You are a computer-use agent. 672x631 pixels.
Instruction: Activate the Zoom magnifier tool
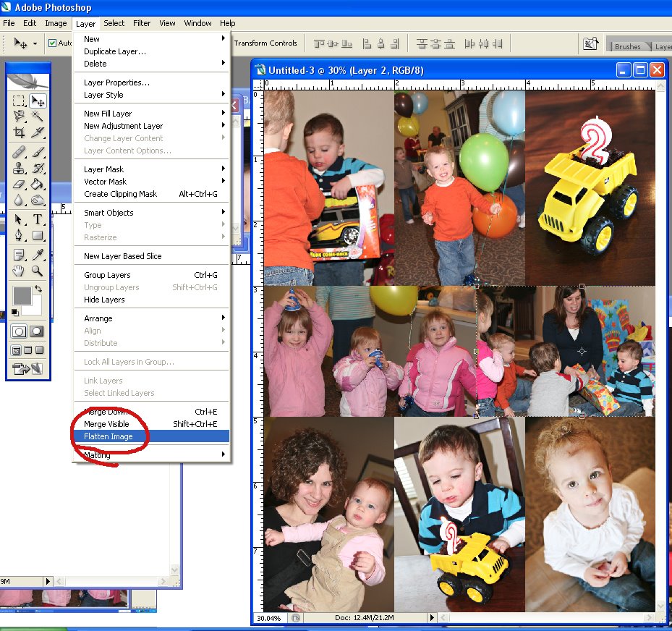coord(38,271)
